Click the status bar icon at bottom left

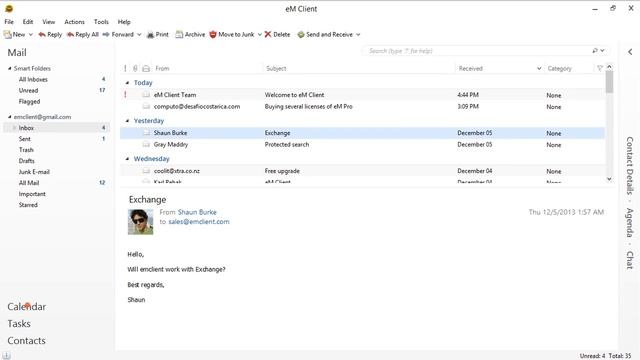click(x=7, y=356)
